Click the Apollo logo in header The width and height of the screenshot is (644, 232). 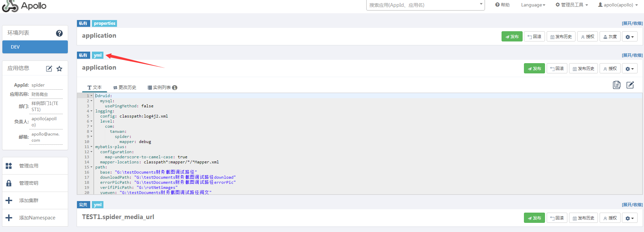24,6
